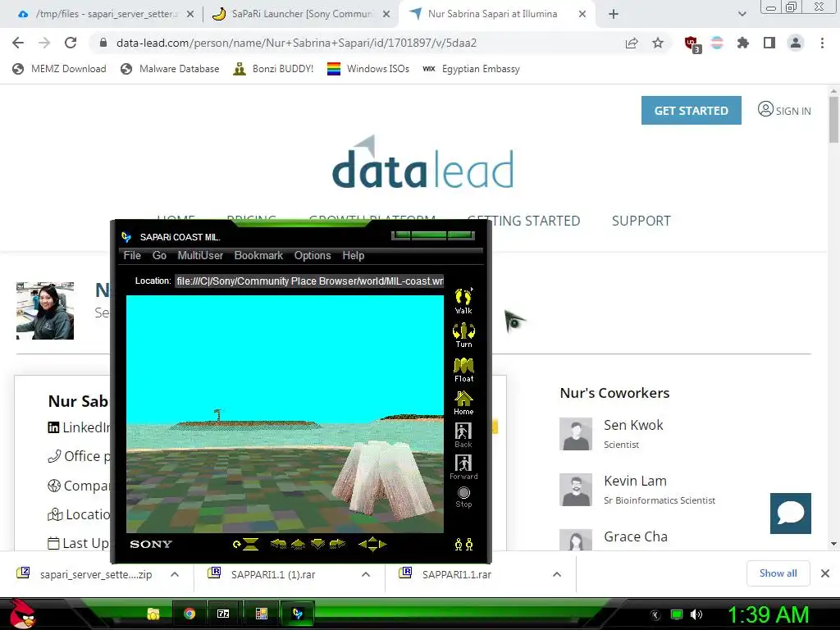Open File menu in SAPARI

(x=132, y=256)
